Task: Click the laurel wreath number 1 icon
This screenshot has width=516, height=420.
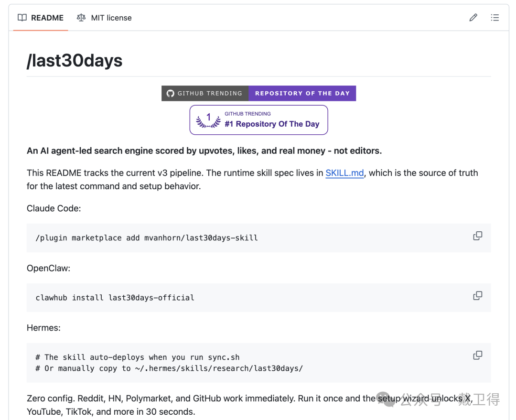Action: tap(208, 120)
